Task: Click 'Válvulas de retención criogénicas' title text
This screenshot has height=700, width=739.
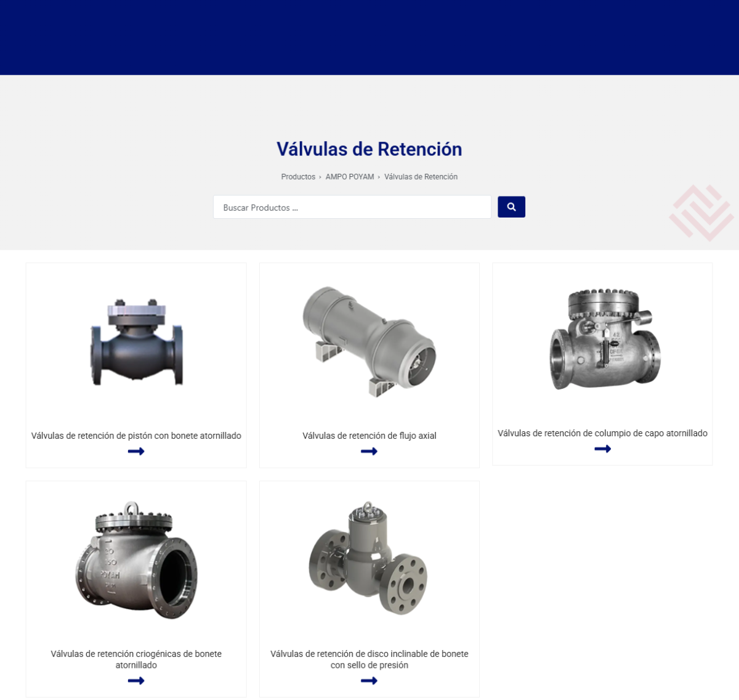Action: (x=136, y=659)
